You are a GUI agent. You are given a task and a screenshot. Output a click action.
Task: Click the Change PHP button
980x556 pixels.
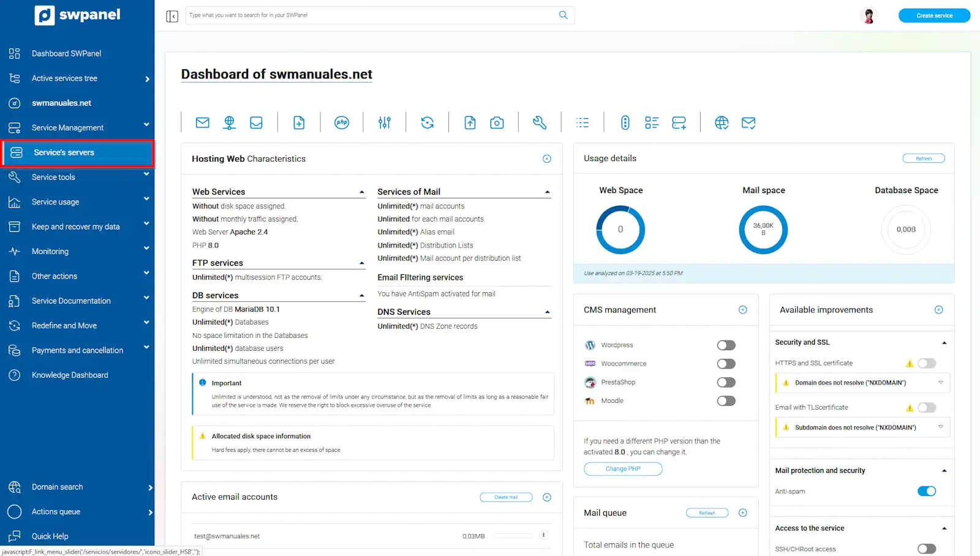[x=623, y=469]
